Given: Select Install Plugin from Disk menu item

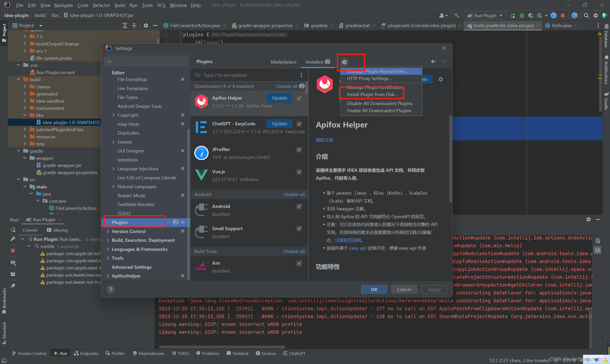Looking at the screenshot, I should (372, 94).
